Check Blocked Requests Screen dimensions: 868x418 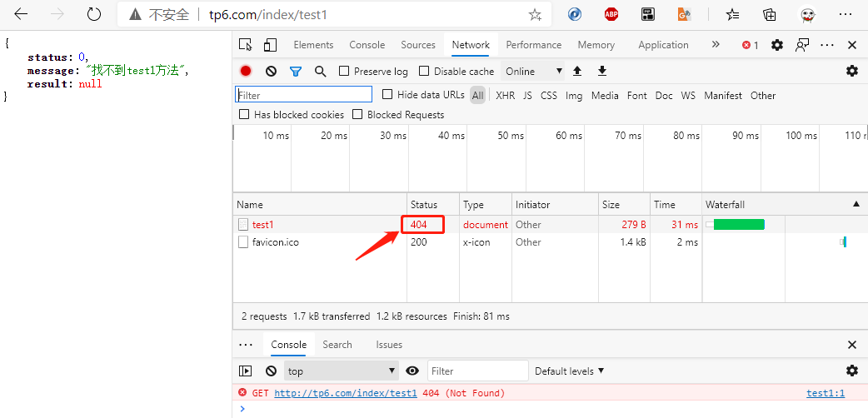pos(357,115)
